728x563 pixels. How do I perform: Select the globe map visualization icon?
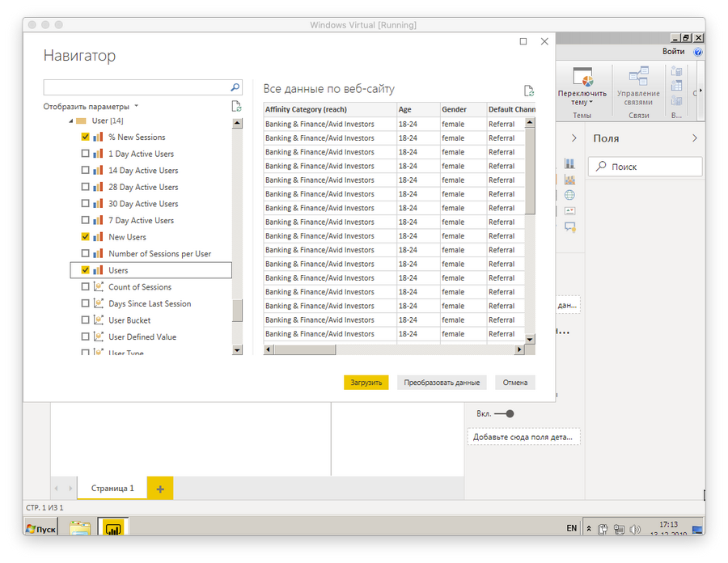569,195
